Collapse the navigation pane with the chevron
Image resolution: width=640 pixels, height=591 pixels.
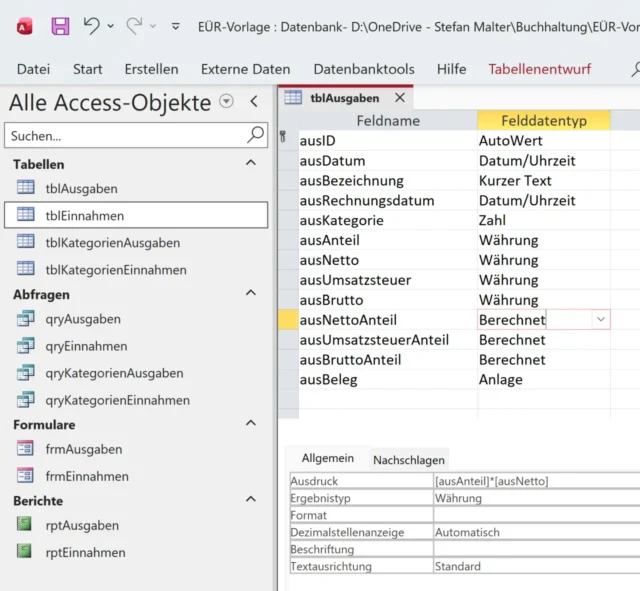pyautogui.click(x=254, y=101)
